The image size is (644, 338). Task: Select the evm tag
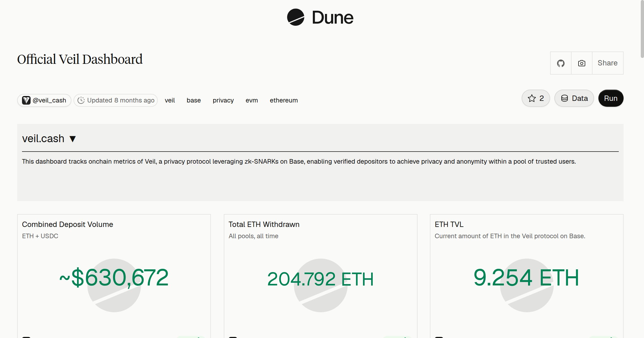pos(252,100)
